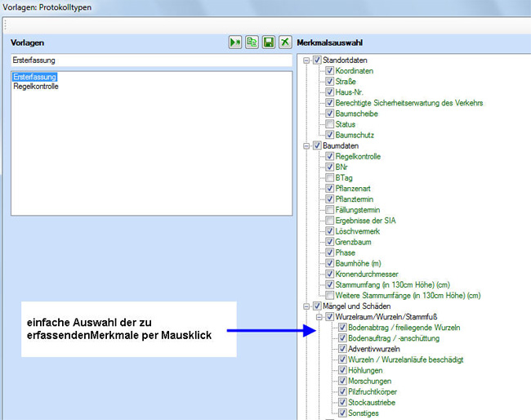Toggle the Koordinaten checkbox
Screen dimensions: 531x420
click(x=328, y=71)
